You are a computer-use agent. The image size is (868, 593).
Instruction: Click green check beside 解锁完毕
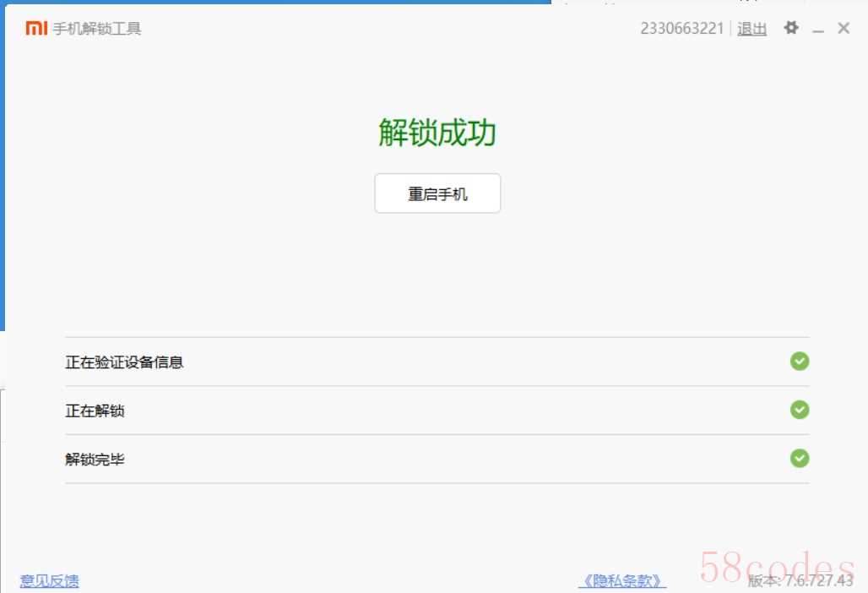click(x=800, y=459)
